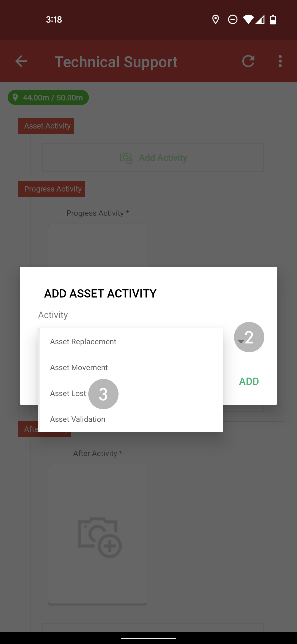Tap the location pin in the distance badge
297x644 pixels.
(x=15, y=97)
